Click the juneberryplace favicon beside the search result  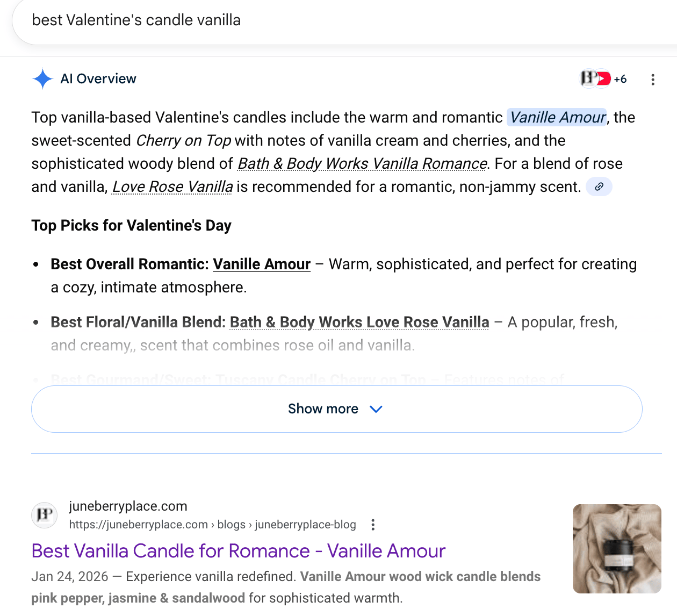point(45,515)
